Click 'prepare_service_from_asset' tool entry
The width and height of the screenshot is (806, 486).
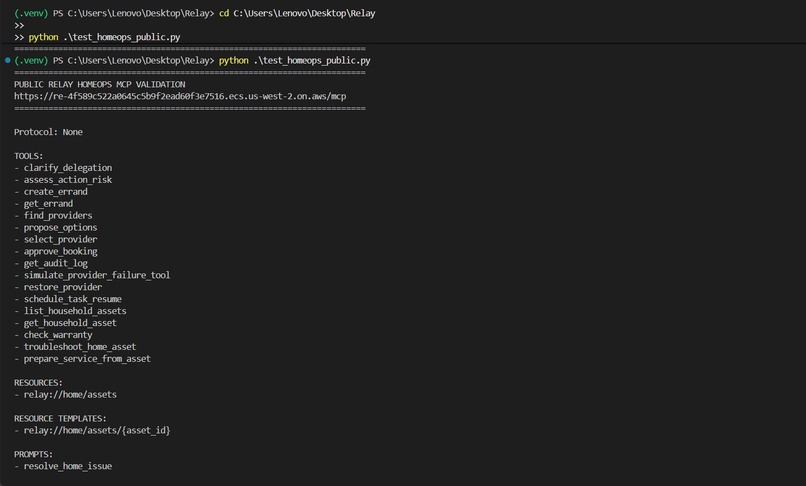click(x=87, y=358)
